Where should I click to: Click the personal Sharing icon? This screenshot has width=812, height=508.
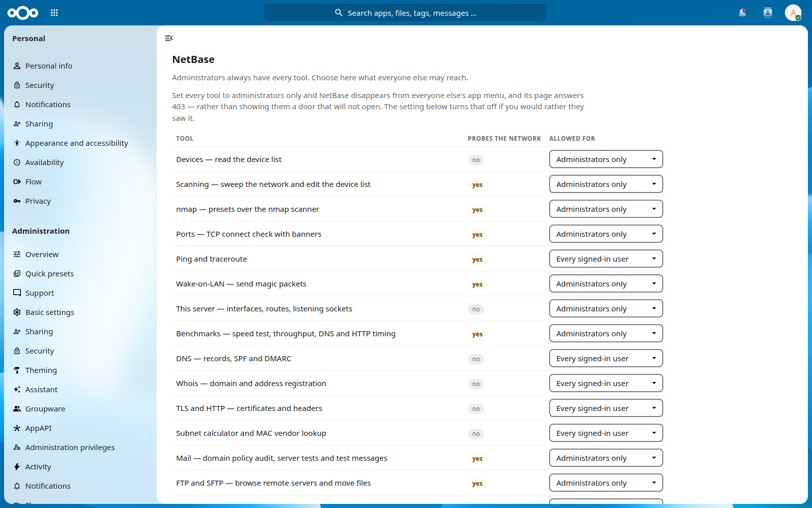pyautogui.click(x=17, y=124)
